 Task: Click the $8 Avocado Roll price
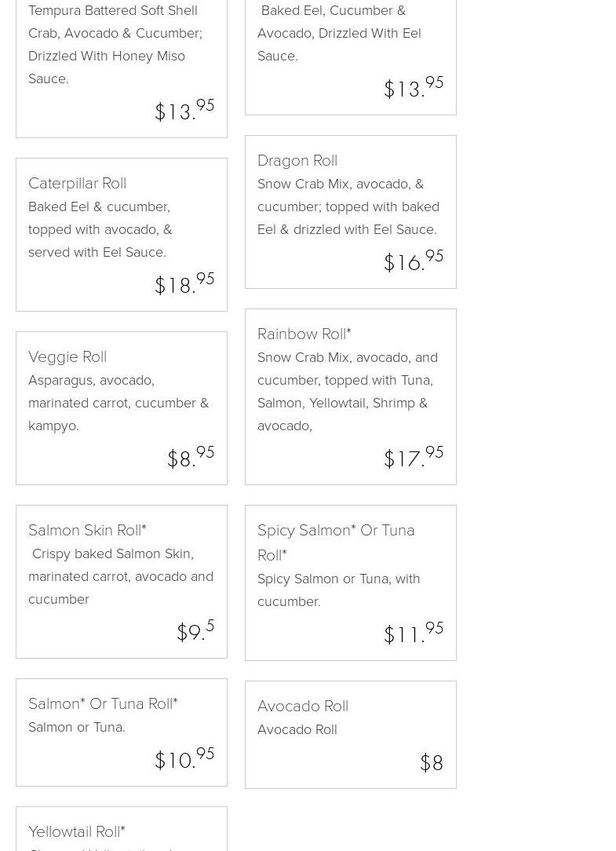[432, 762]
